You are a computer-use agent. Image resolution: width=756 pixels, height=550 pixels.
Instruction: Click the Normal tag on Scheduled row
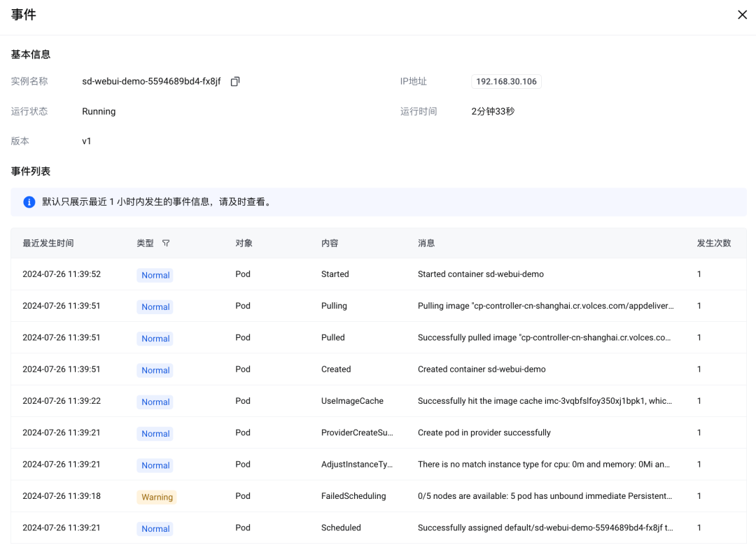pos(155,529)
